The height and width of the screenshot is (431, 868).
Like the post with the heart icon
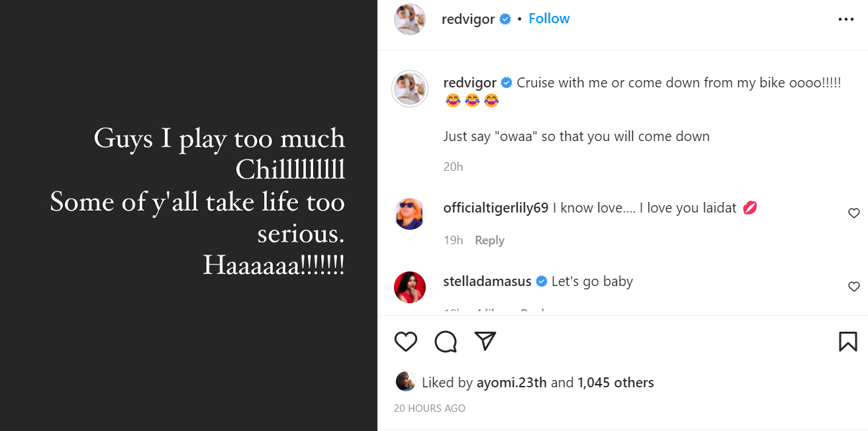click(406, 342)
